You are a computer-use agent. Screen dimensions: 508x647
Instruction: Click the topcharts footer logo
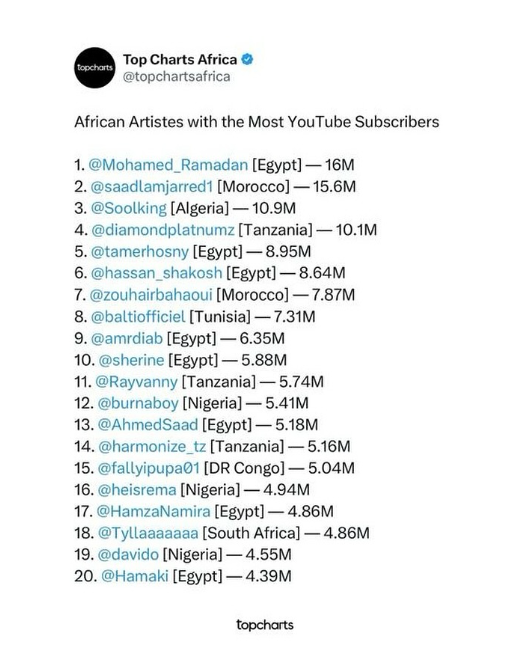click(x=265, y=625)
